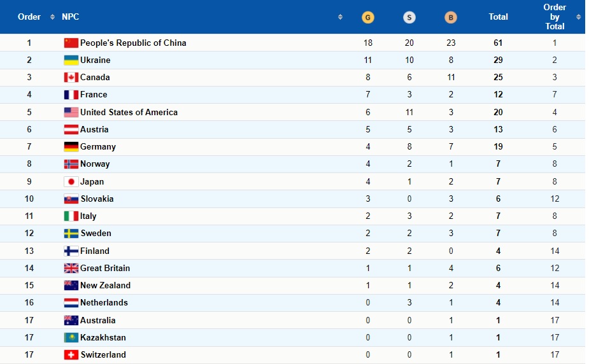Sort by Order by Total arrows
The height and width of the screenshot is (364, 589).
tap(578, 17)
